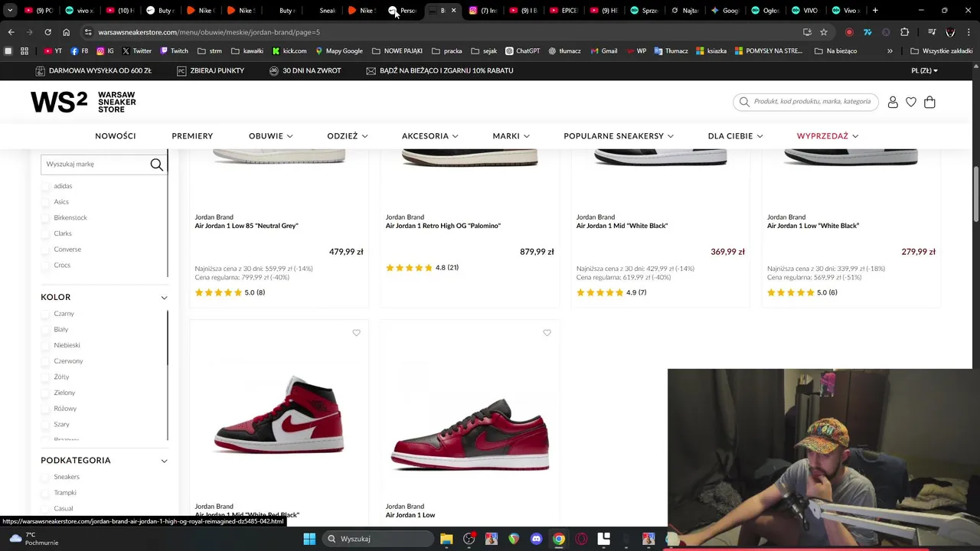Open Chrome from taskbar

(x=559, y=539)
